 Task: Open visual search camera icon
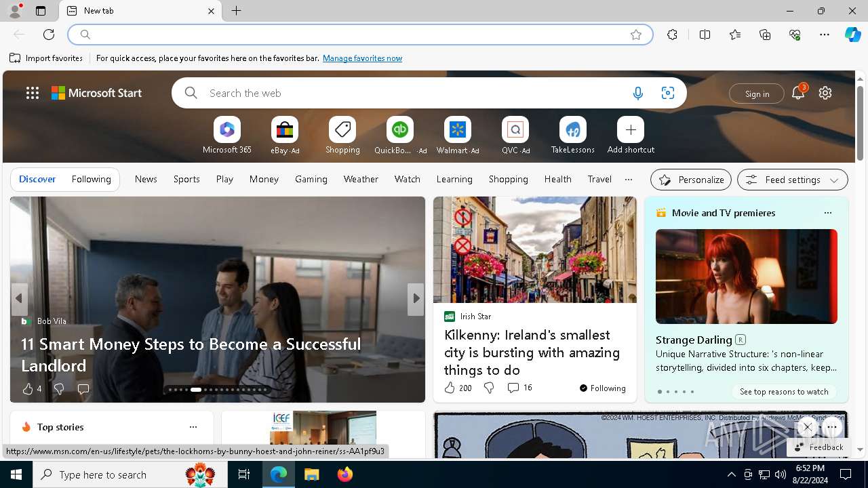pos(667,94)
